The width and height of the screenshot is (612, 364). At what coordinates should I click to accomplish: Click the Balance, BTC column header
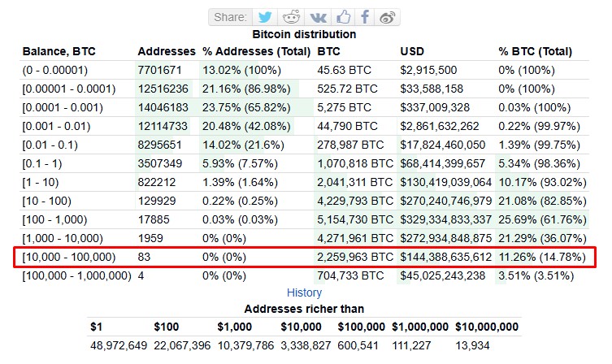pyautogui.click(x=59, y=51)
